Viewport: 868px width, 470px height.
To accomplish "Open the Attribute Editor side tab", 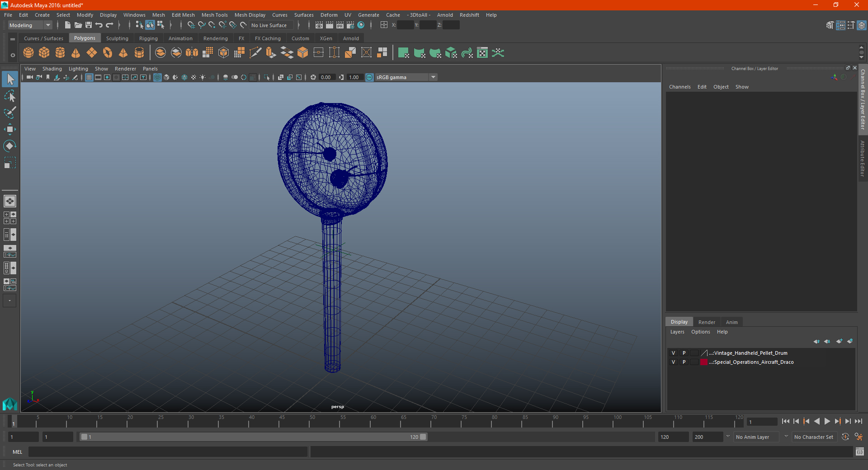I will [x=863, y=158].
